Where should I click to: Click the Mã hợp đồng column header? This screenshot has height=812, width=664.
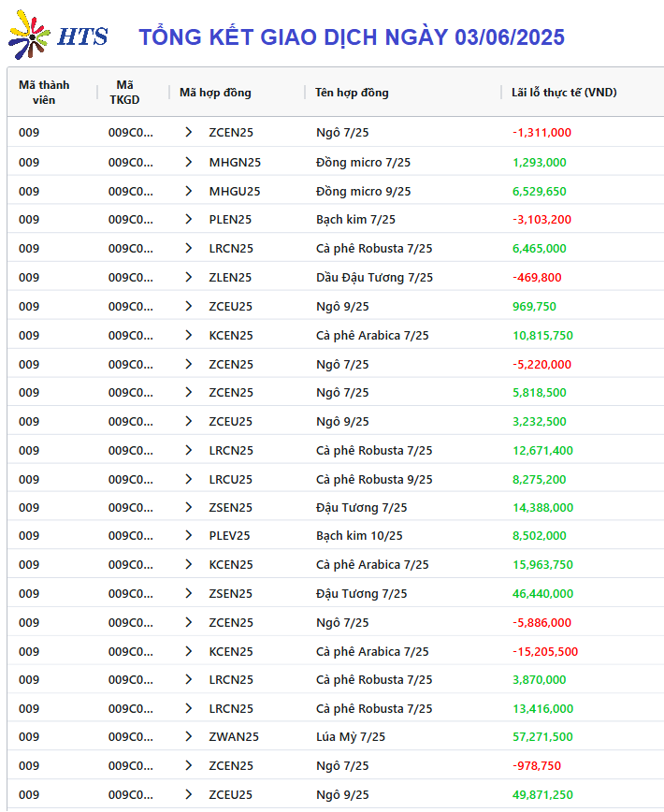pos(215,93)
